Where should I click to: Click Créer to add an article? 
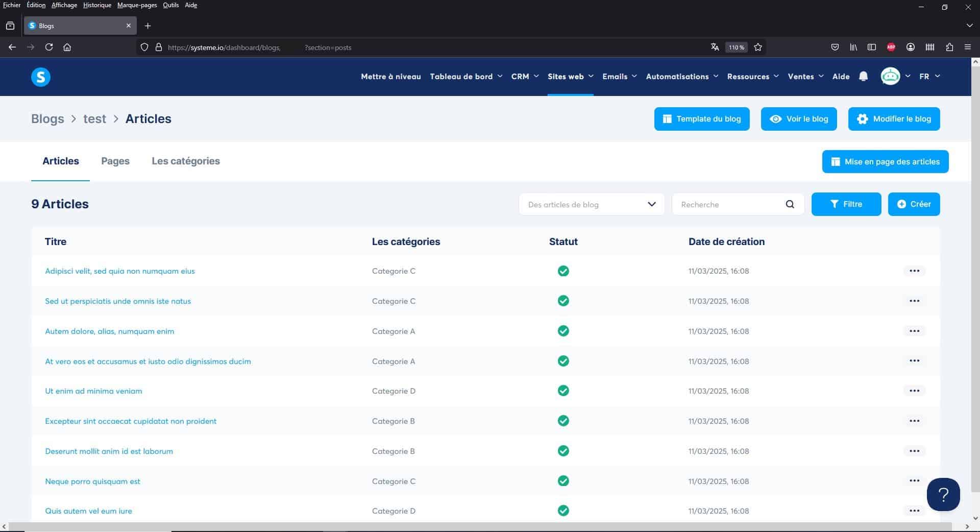914,204
